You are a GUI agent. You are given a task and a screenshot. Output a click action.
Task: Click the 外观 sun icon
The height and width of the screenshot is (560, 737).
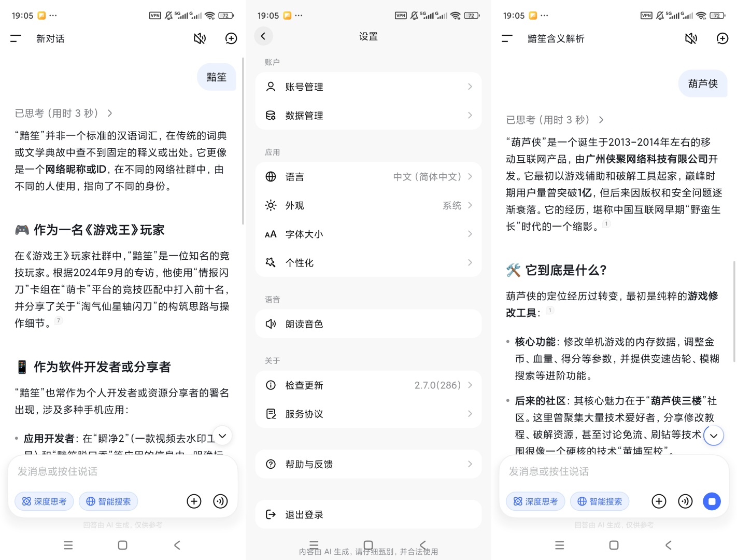coord(271,205)
